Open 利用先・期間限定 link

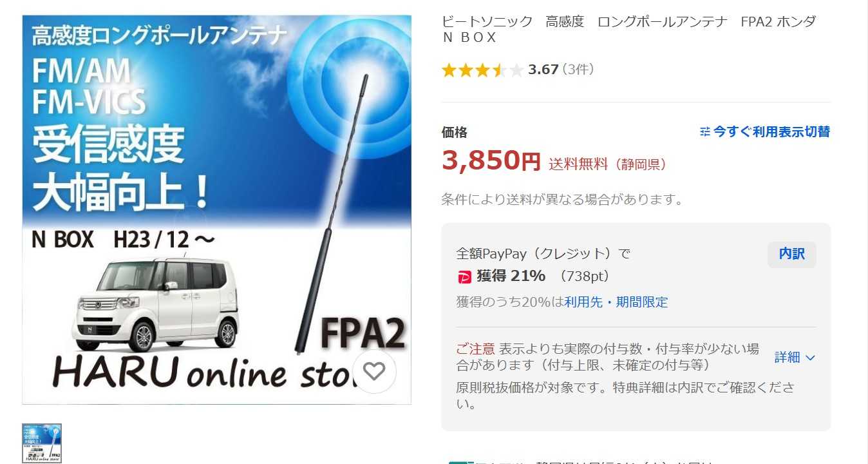tap(616, 302)
